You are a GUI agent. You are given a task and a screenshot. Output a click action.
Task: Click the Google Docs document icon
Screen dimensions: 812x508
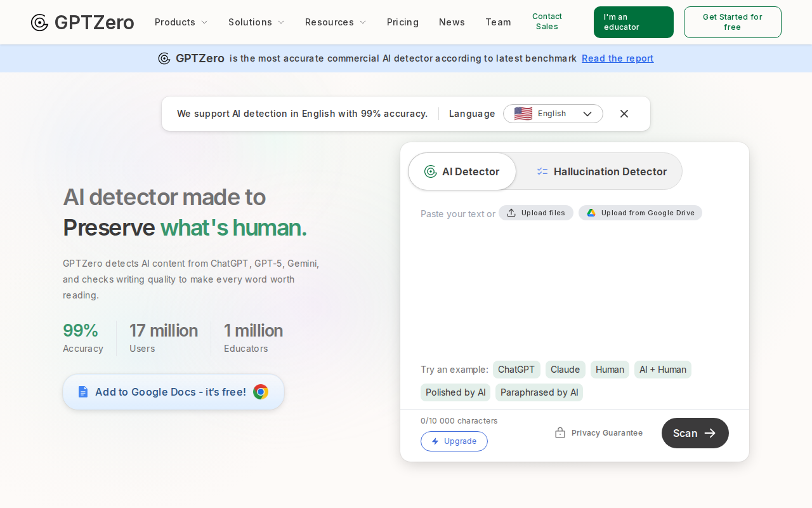[x=83, y=392]
